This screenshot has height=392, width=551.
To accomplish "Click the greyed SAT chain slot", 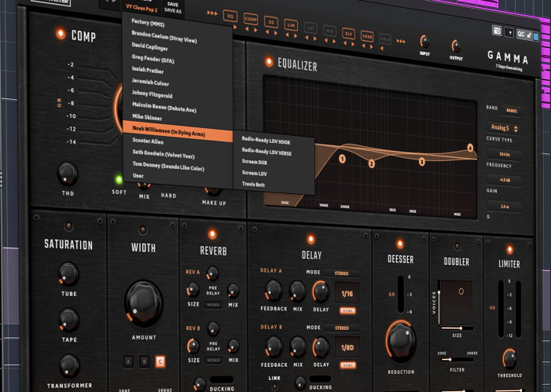I will click(310, 27).
